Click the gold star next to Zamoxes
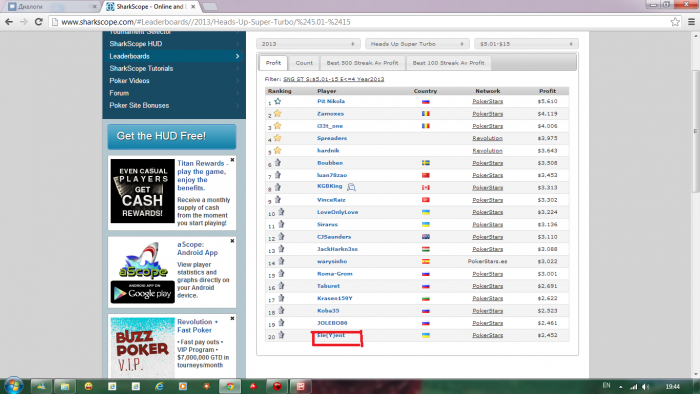 278,113
